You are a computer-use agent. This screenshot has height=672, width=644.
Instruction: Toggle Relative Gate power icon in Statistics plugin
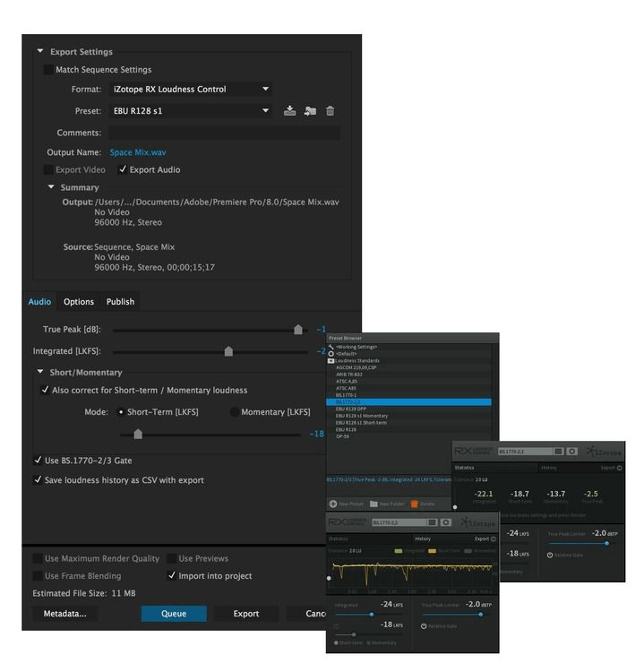[x=550, y=555]
